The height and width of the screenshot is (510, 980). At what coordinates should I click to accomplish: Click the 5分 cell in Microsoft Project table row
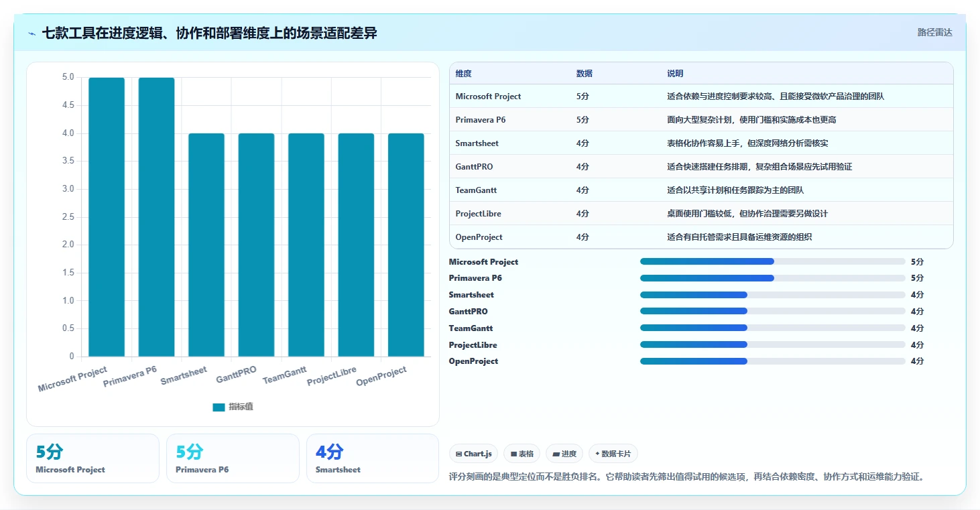(x=583, y=97)
